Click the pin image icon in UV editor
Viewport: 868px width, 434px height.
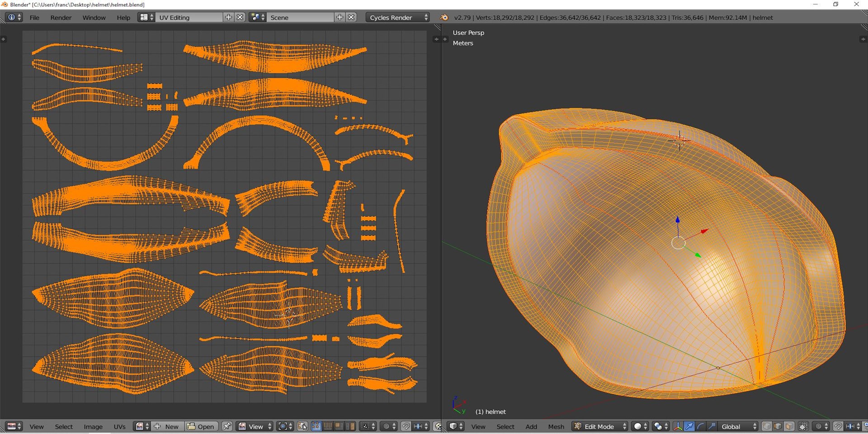[x=227, y=426]
